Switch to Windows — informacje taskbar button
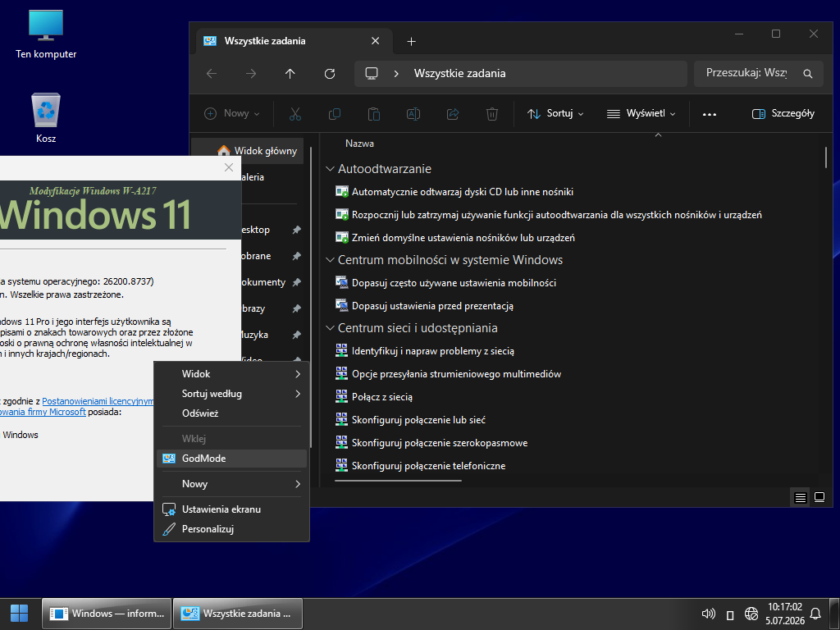 point(107,614)
